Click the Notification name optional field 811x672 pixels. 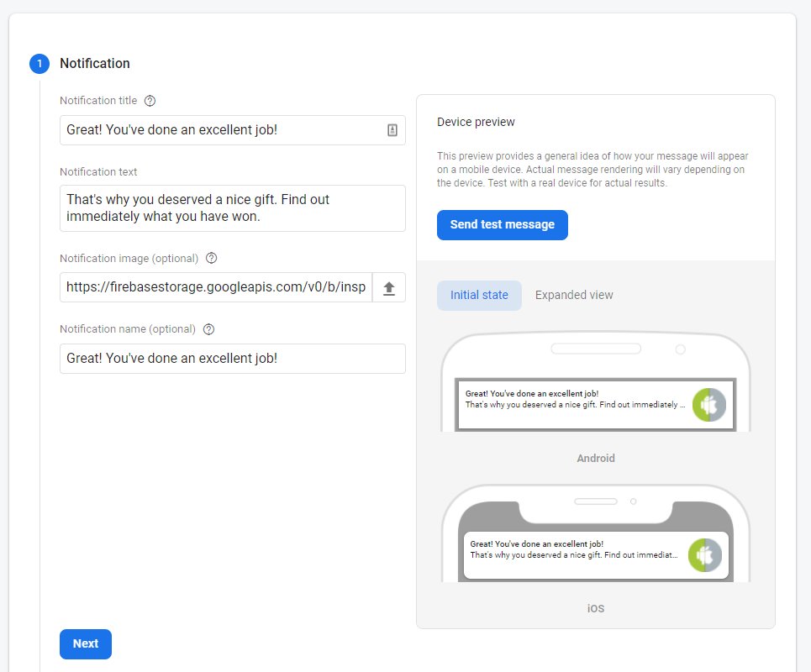pos(232,358)
